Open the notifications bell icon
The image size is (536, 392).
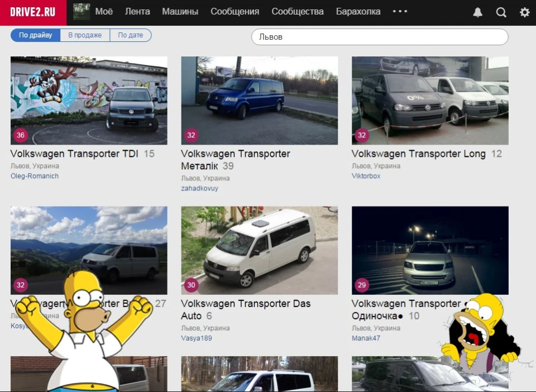(x=477, y=12)
